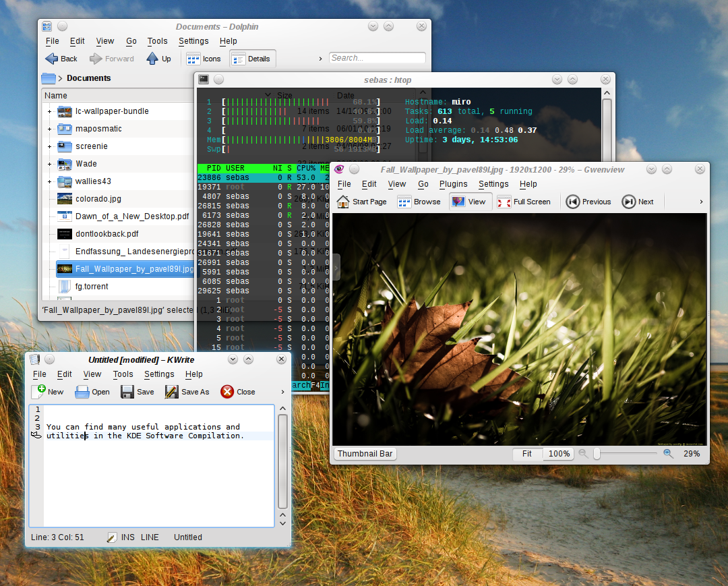Screen dimensions: 728x586
Task: Select PID 23886 row in htop
Action: click(264, 177)
